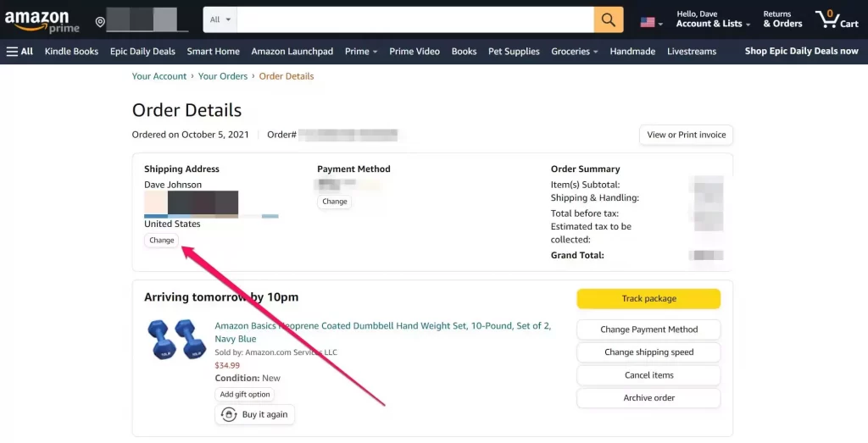Open Epic Daily Deals in nav bar
868x443 pixels.
pos(142,52)
